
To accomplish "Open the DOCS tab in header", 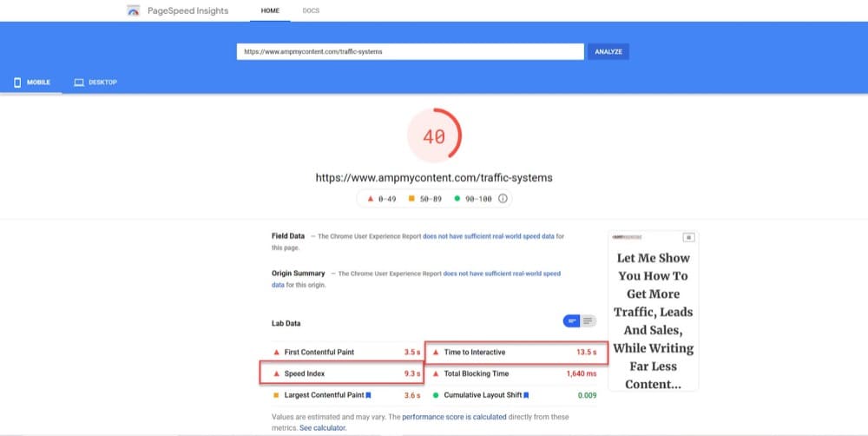I will 311,10.
